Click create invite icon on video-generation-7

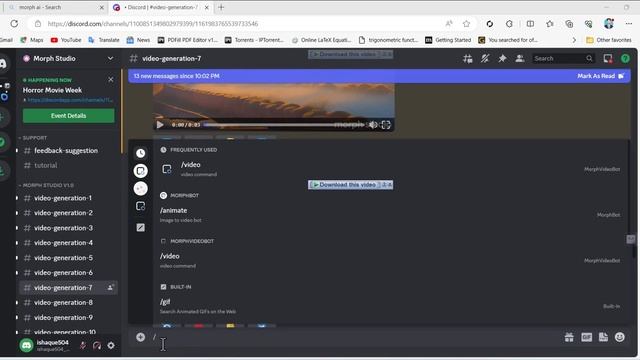[x=110, y=287]
